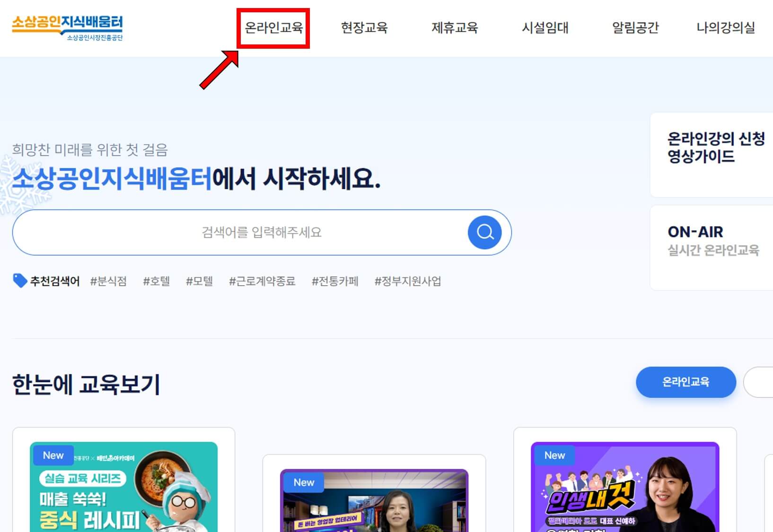Viewport: 773px width, 532px height.
Task: Click the #모텔 recommended search tag
Action: click(x=199, y=281)
